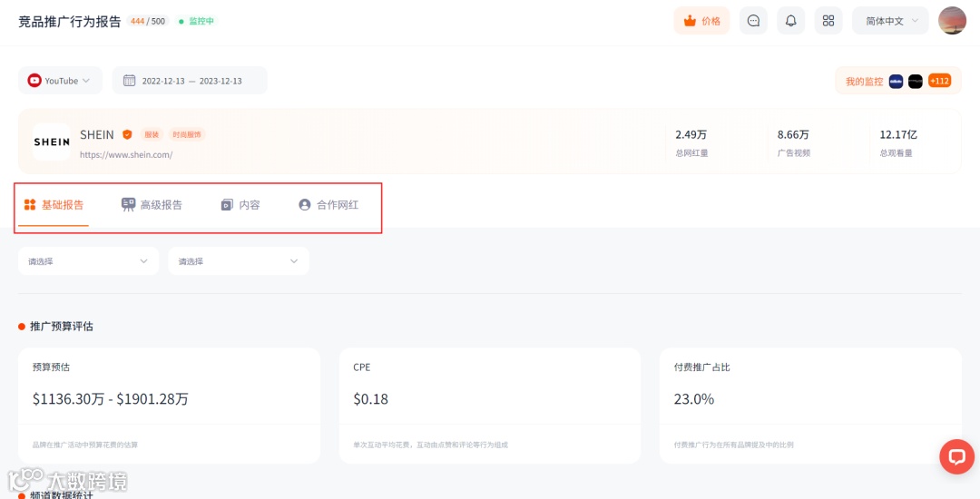Open the blue monitored brand icon
Viewport: 980px width, 499px height.
pyautogui.click(x=896, y=81)
